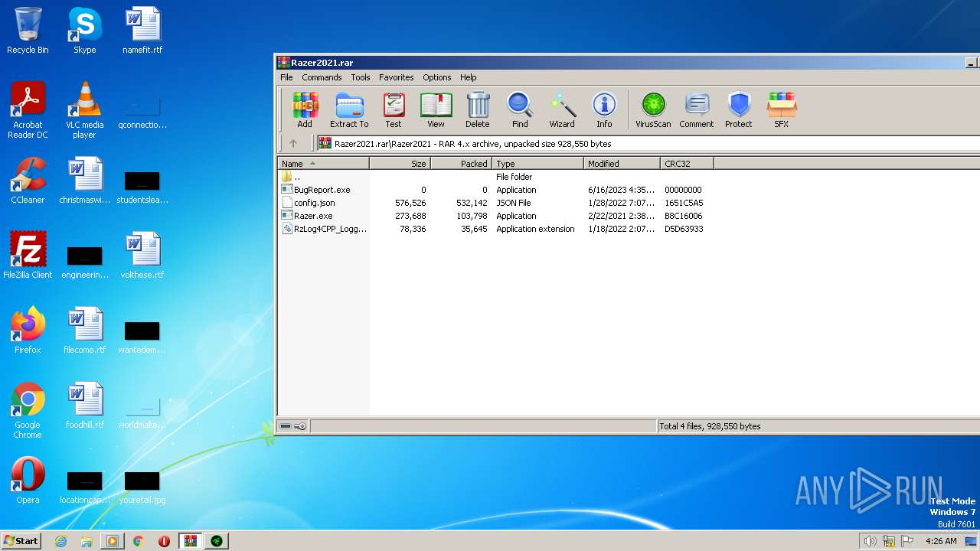The height and width of the screenshot is (551, 980).
Task: Click the Razer taskbar icon
Action: point(217,541)
